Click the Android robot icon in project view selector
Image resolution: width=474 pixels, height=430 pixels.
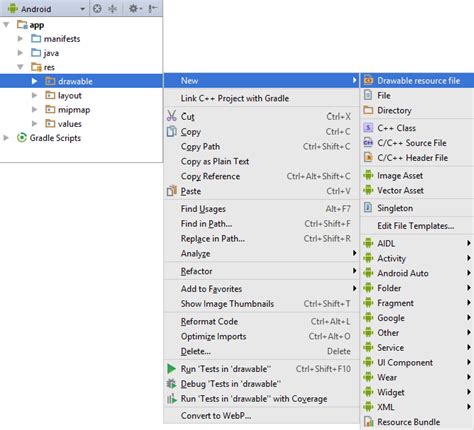click(x=12, y=9)
